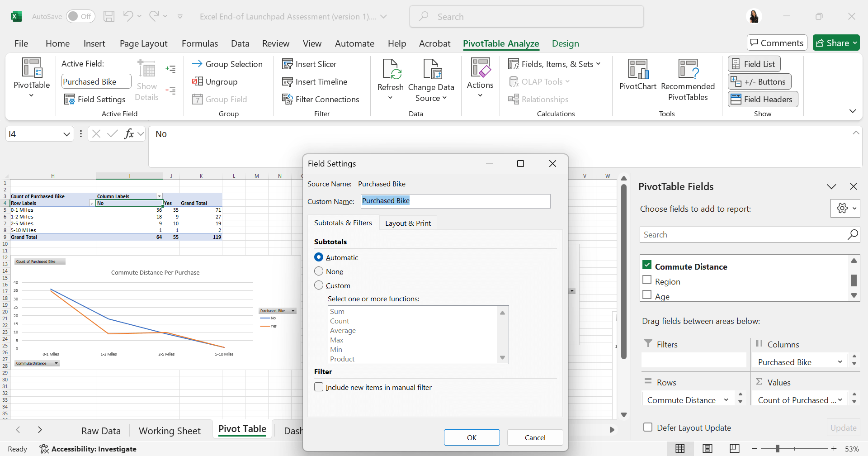Viewport: 868px width, 456px height.
Task: Click the Insert Timeline icon
Action: tap(288, 82)
